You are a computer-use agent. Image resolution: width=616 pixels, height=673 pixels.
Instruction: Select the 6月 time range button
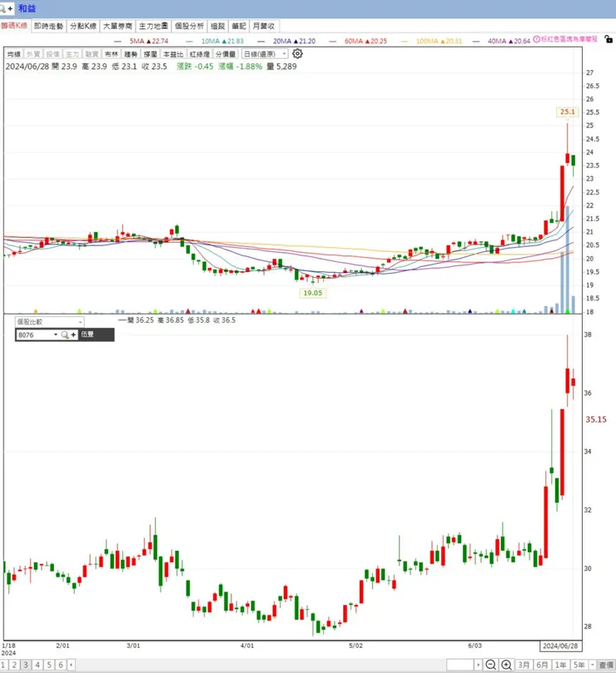point(542,665)
